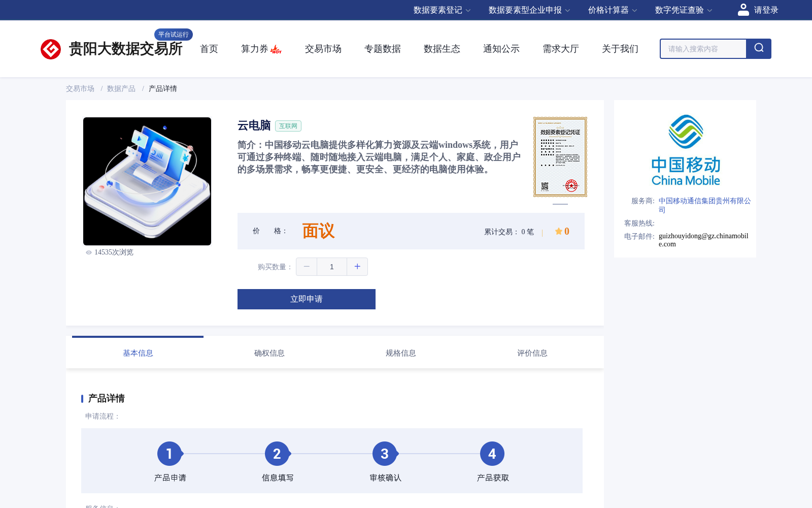Viewport: 812px width, 508px height.
Task: Expand the 数字凭证查验 dropdown
Action: click(x=684, y=10)
